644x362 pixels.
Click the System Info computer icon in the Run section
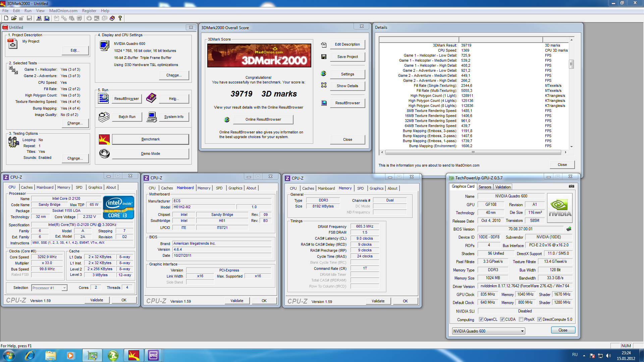coord(152,117)
